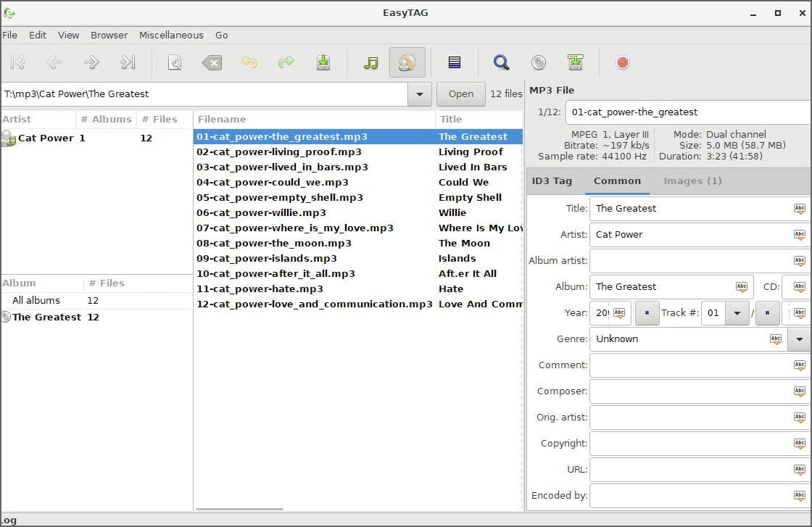This screenshot has width=812, height=527.
Task: Click the file list horizontal scrollbar
Action: (239, 509)
